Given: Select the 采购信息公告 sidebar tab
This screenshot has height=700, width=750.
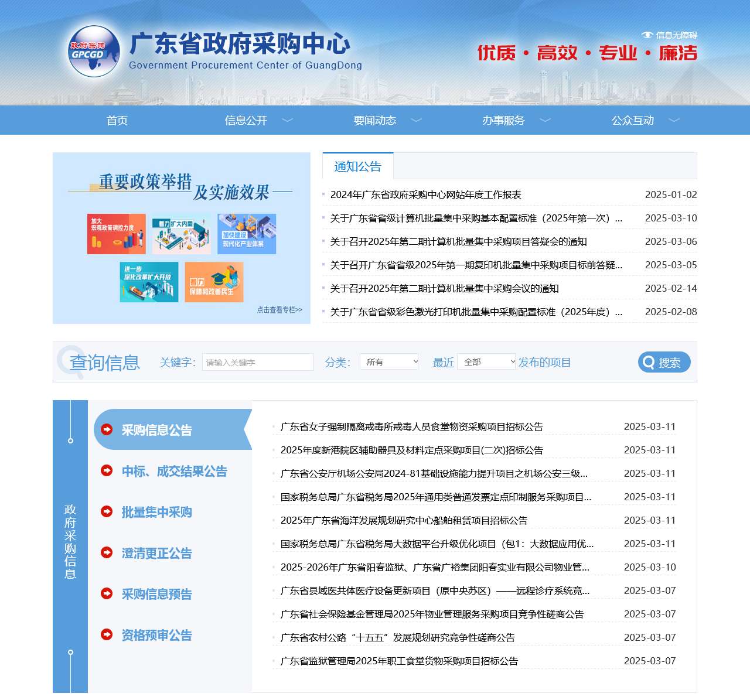Looking at the screenshot, I should (x=173, y=429).
